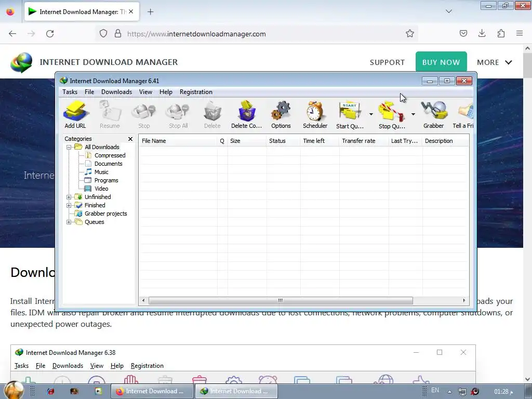The image size is (532, 399).
Task: Click the Stop All toolbar icon
Action: pyautogui.click(x=178, y=115)
